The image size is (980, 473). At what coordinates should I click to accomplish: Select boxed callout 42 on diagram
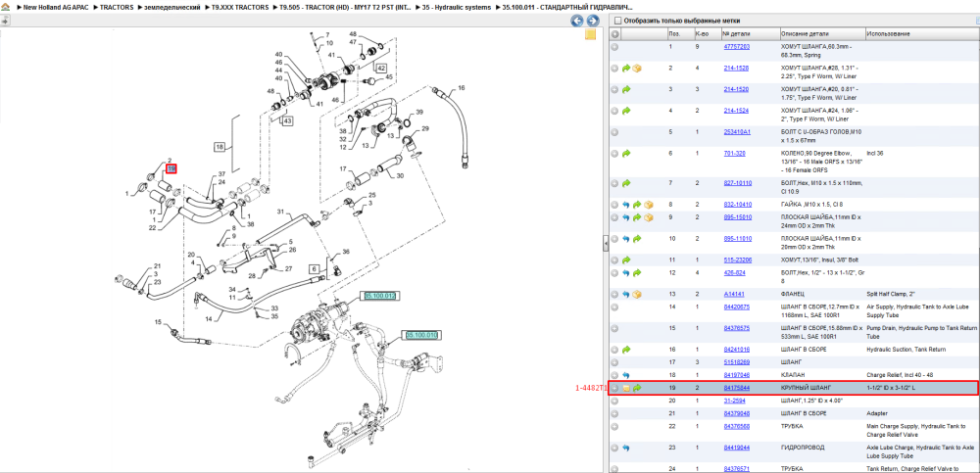tap(380, 67)
